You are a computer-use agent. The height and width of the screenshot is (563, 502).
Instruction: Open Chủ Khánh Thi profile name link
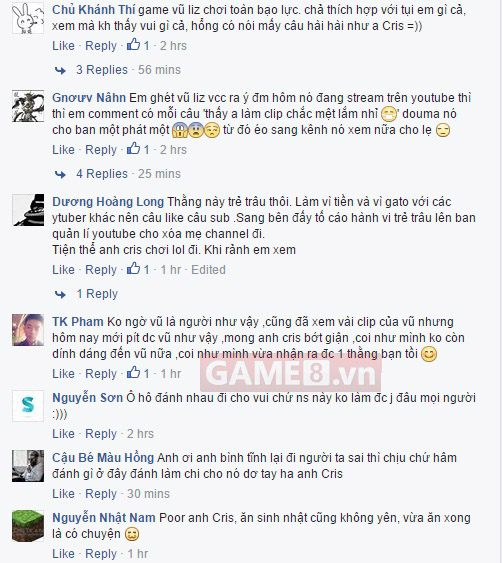[93, 10]
